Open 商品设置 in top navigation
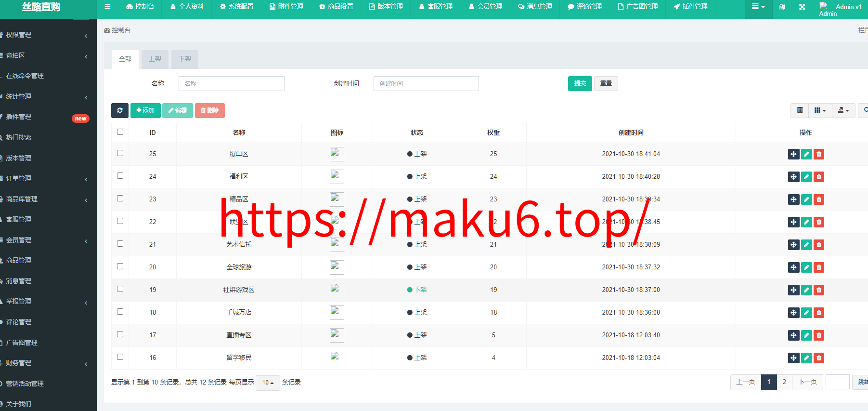Image resolution: width=868 pixels, height=411 pixels. [x=336, y=7]
